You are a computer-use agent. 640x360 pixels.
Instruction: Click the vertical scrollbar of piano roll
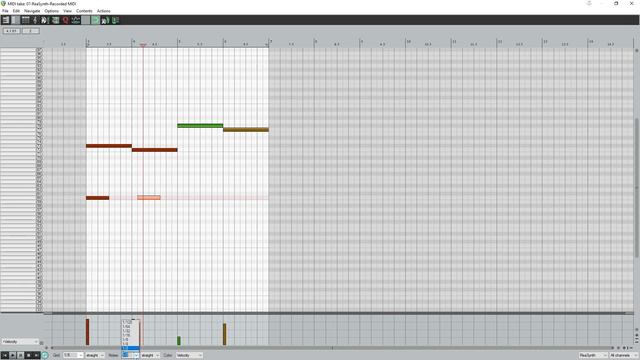click(x=636, y=188)
